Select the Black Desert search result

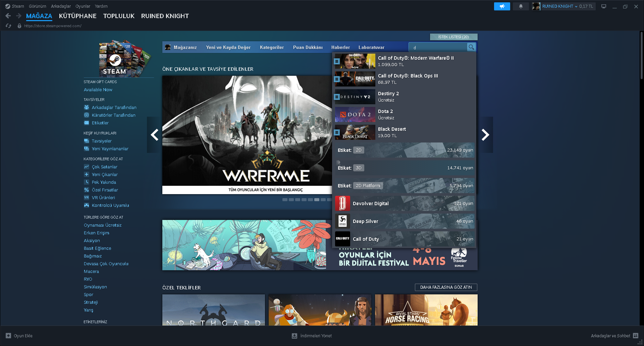405,132
